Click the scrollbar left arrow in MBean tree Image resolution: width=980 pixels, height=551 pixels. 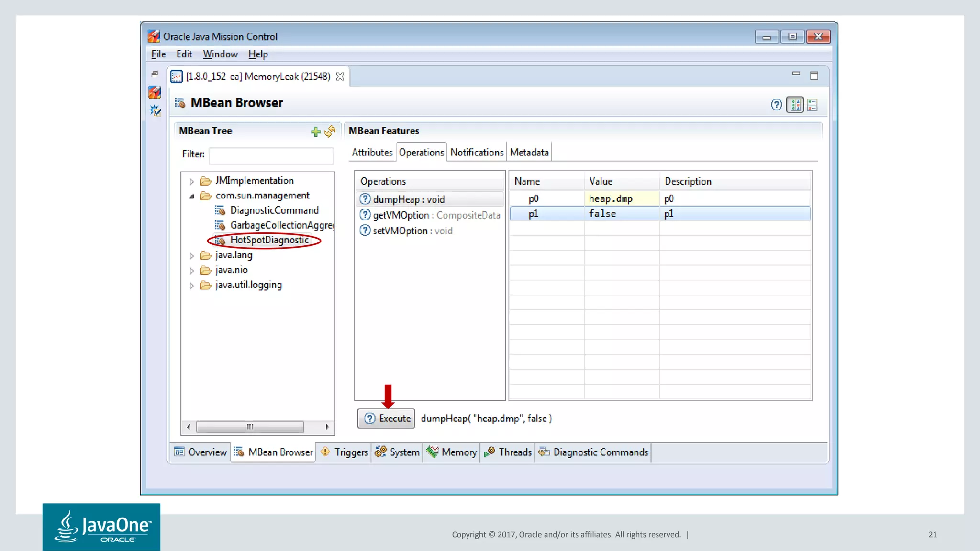pos(189,427)
